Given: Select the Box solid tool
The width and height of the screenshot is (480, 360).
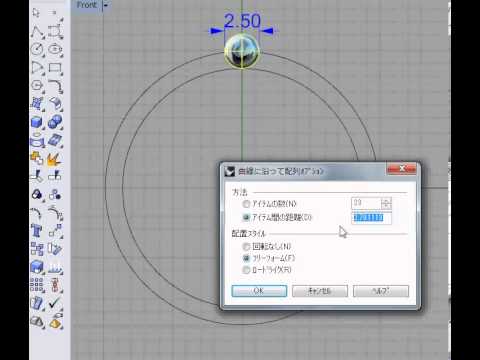Looking at the screenshot, I should coord(37,122).
